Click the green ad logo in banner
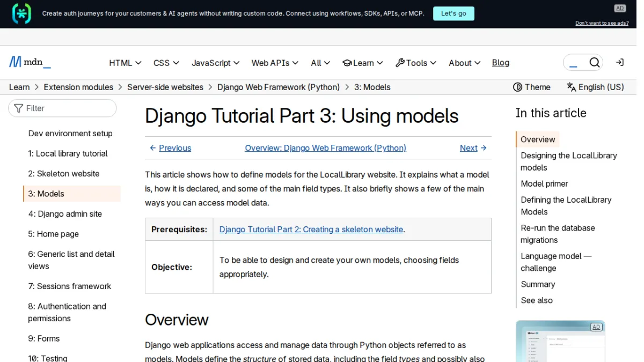The height and width of the screenshot is (362, 644). coord(21,13)
